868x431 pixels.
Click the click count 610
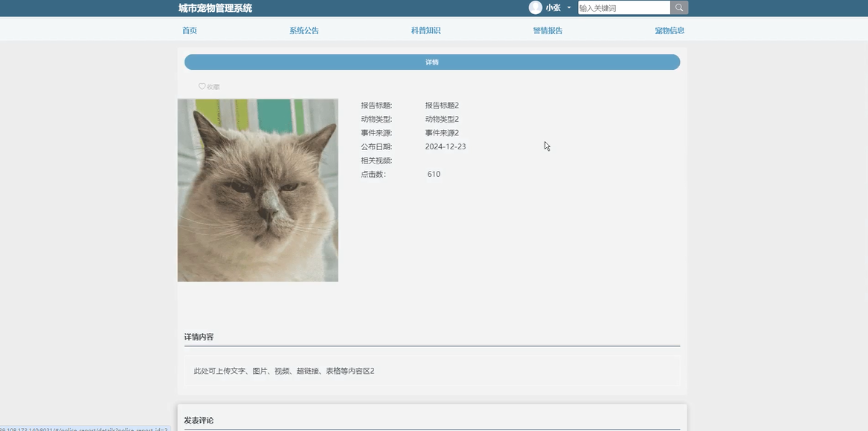click(x=434, y=174)
